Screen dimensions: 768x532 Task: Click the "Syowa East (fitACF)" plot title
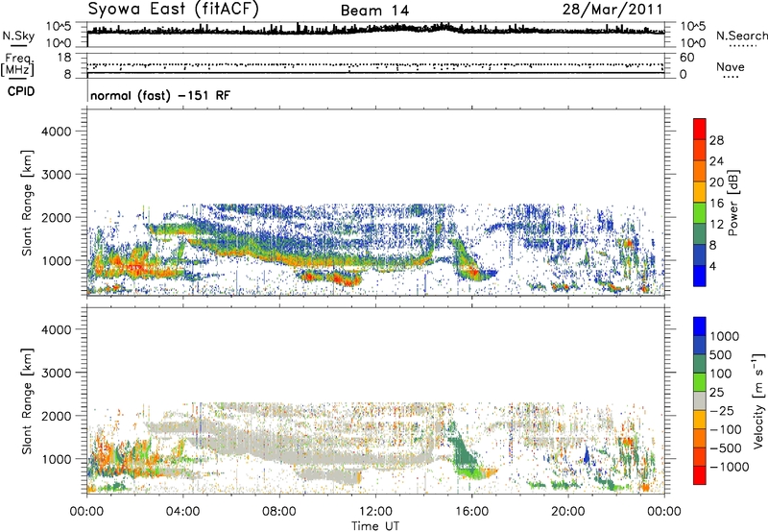(x=174, y=9)
